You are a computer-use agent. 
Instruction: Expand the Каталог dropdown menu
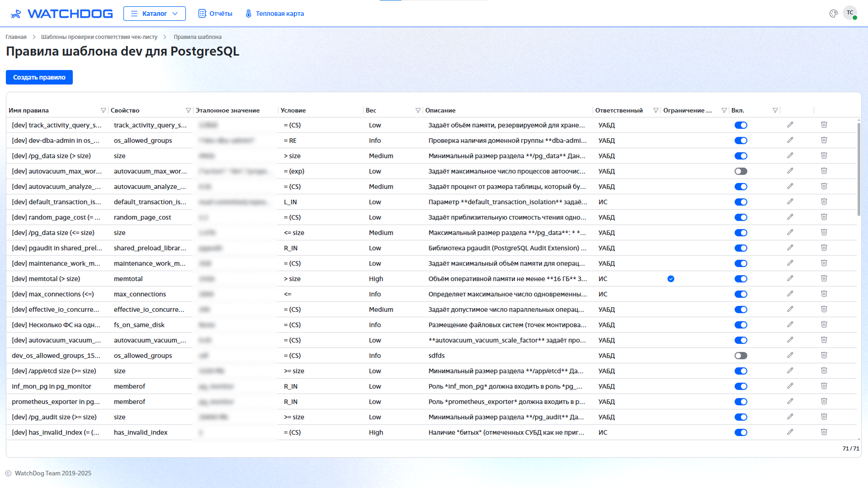coord(154,14)
